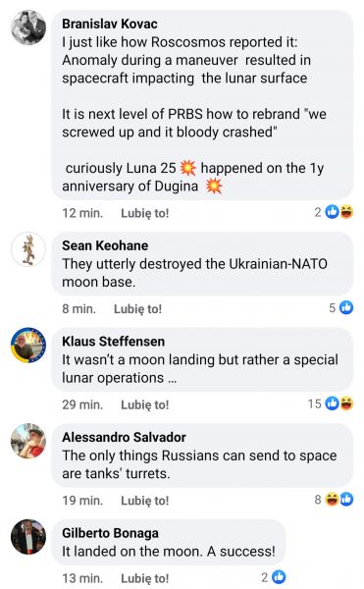Click Lubię to! under Gilberto Bonaga's comment
This screenshot has height=589, width=364.
tap(145, 578)
